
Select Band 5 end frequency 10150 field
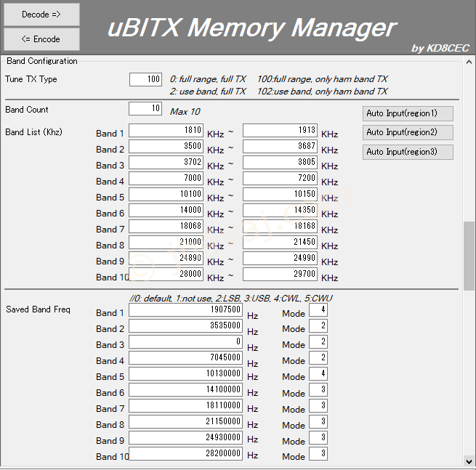pos(281,194)
